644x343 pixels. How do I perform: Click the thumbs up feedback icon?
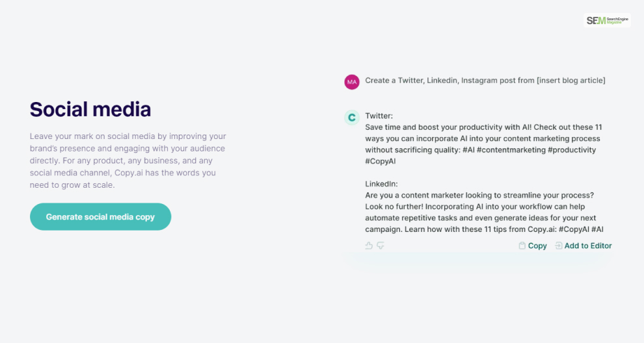[369, 246]
